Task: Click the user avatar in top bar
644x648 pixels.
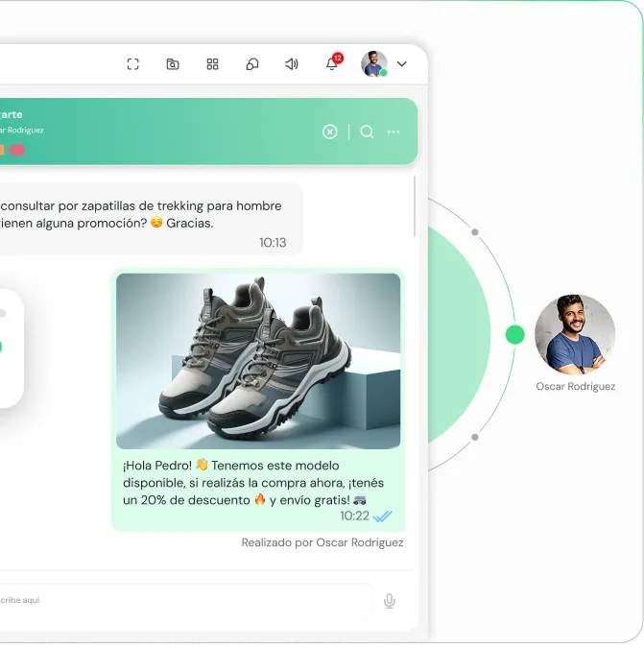Action: [374, 63]
